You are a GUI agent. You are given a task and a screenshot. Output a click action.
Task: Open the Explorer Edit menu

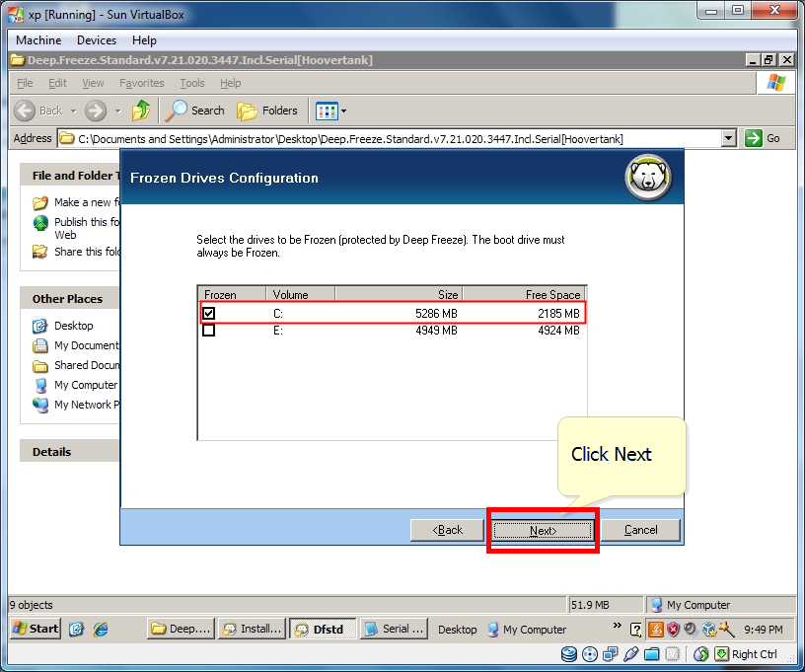click(x=57, y=83)
